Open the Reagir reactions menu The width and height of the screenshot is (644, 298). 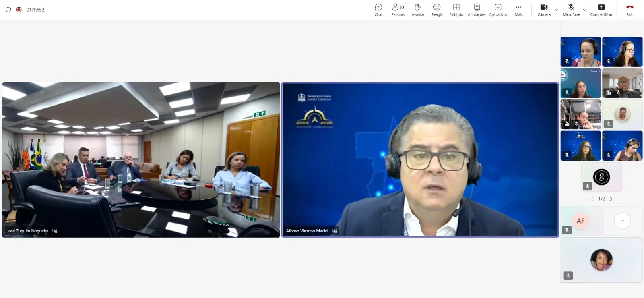pyautogui.click(x=437, y=10)
